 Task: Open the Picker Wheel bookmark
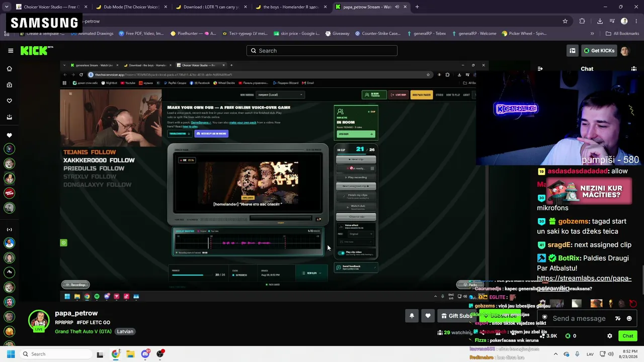524,34
